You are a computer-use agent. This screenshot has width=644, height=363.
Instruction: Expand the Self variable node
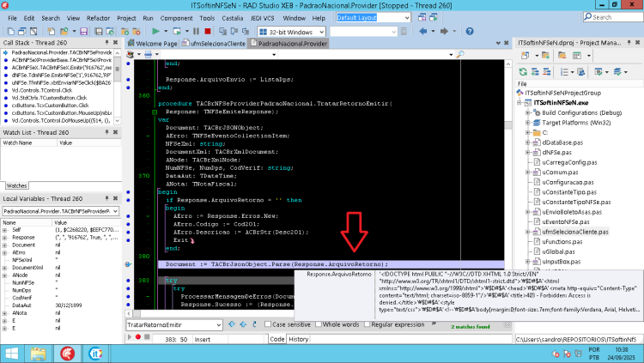[4, 230]
